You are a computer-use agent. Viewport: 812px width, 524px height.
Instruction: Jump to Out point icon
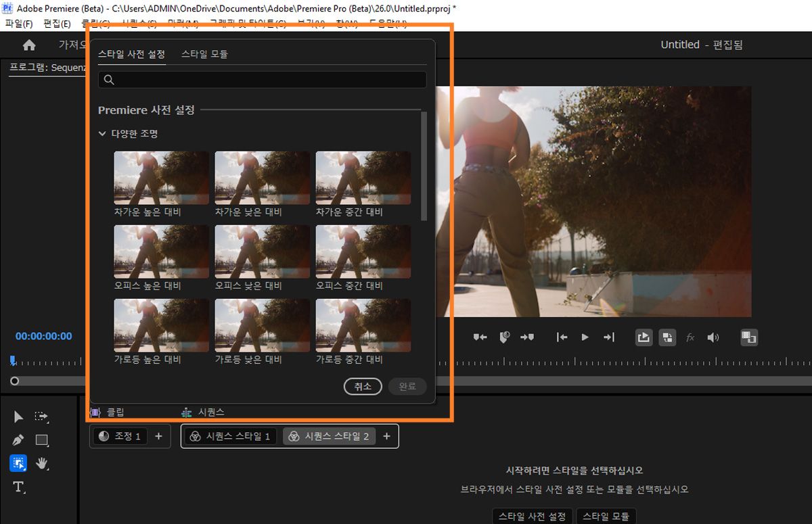click(x=609, y=337)
